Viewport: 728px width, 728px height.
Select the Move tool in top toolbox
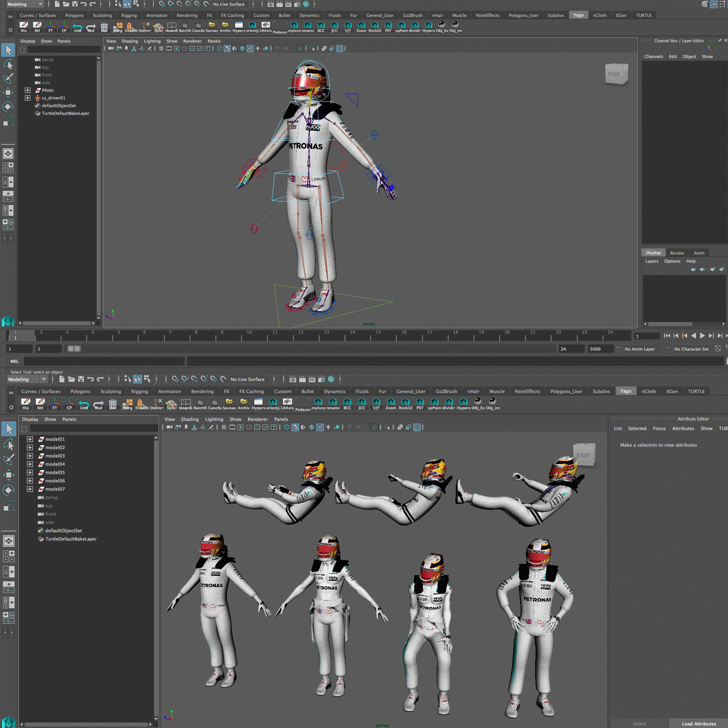click(8, 92)
